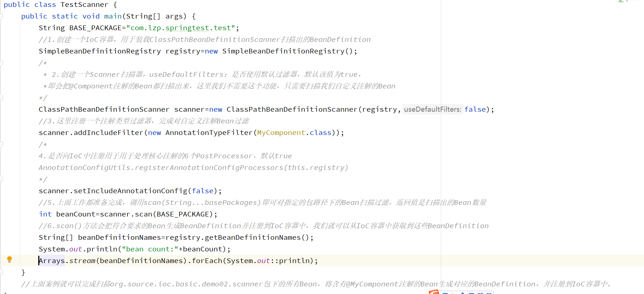Collapse the main method fold marker
Screen dimensions: 644x294
[1, 16]
